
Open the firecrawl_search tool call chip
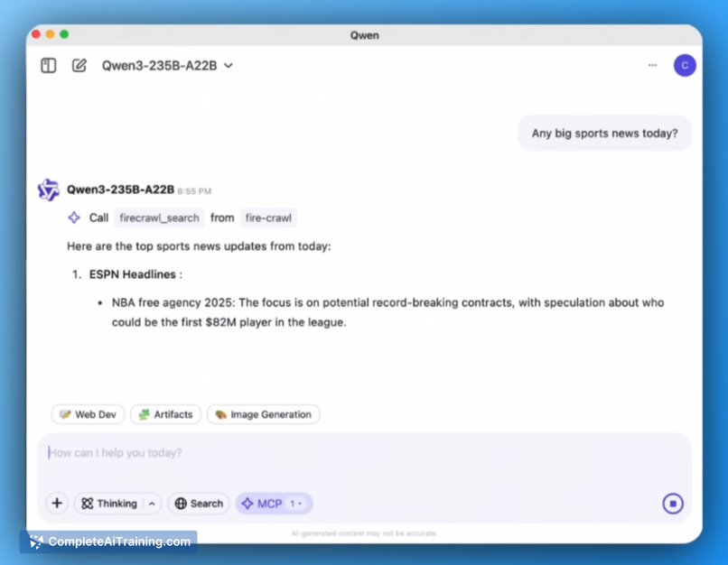point(159,218)
